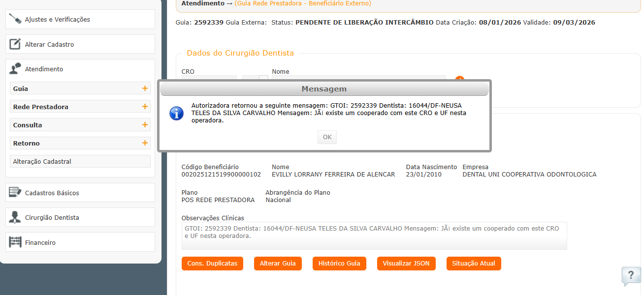The height and width of the screenshot is (295, 644).
Task: Click inside the Observações Clínicas text area
Action: [374, 236]
